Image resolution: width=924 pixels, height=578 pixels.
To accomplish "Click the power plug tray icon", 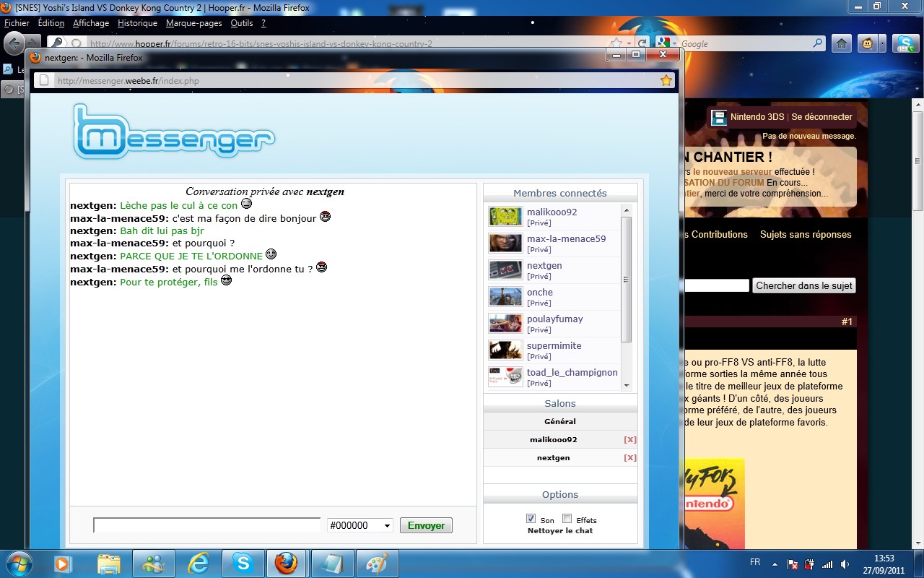I will click(x=810, y=564).
